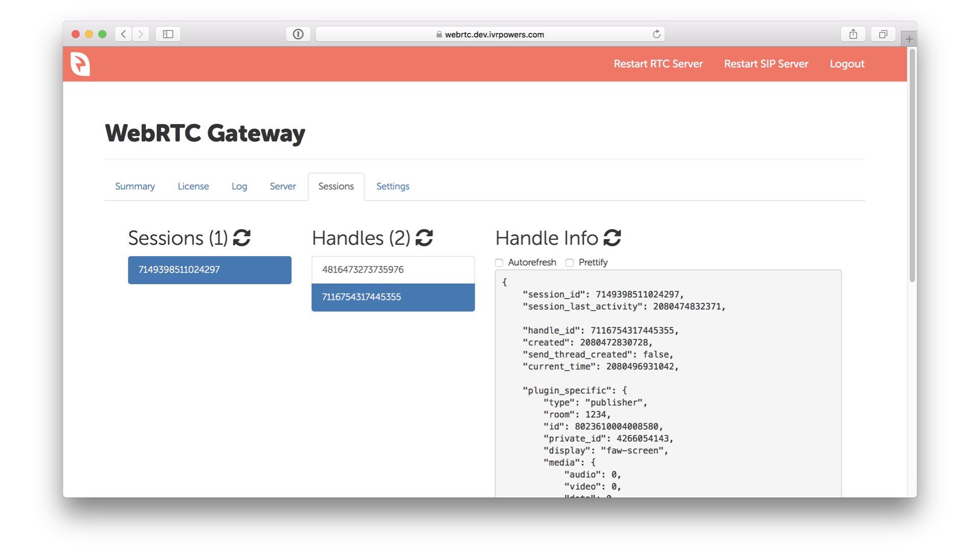This screenshot has width=980, height=551.
Task: Switch to the Log tab
Action: 239,186
